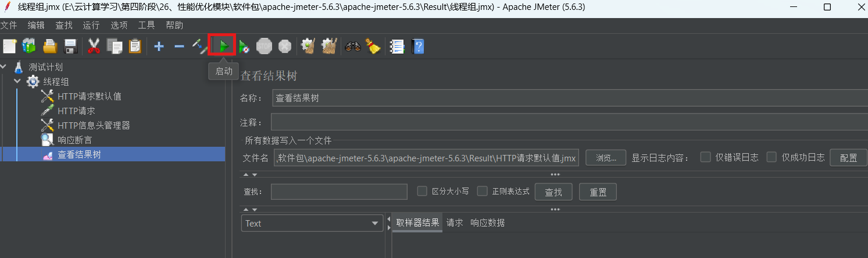Enable the 仅错误日志 checkbox

pos(706,157)
